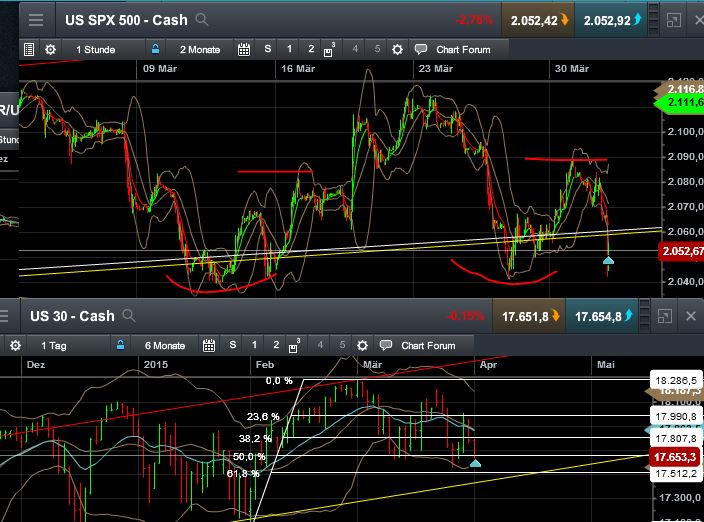704x522 pixels.
Task: Click the blue triangle marker on US 30 chart
Action: pyautogui.click(x=475, y=463)
